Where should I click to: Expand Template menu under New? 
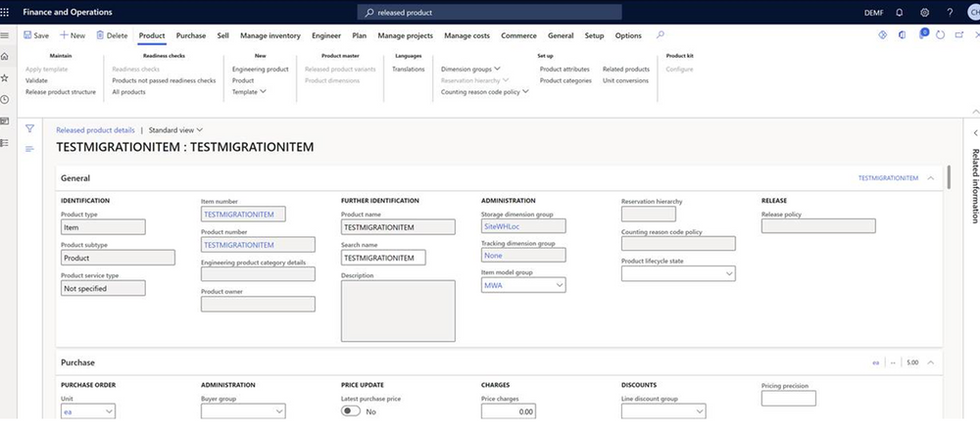coord(249,92)
